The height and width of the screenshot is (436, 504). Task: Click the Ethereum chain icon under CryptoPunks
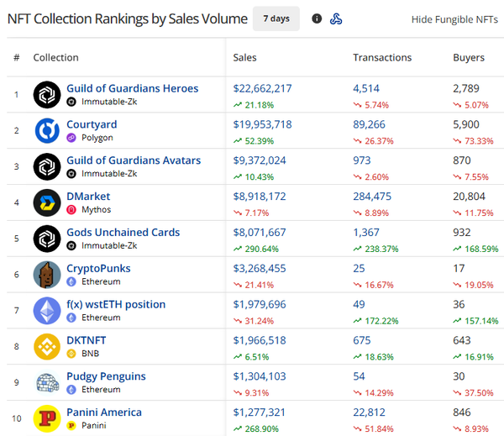[x=71, y=282]
